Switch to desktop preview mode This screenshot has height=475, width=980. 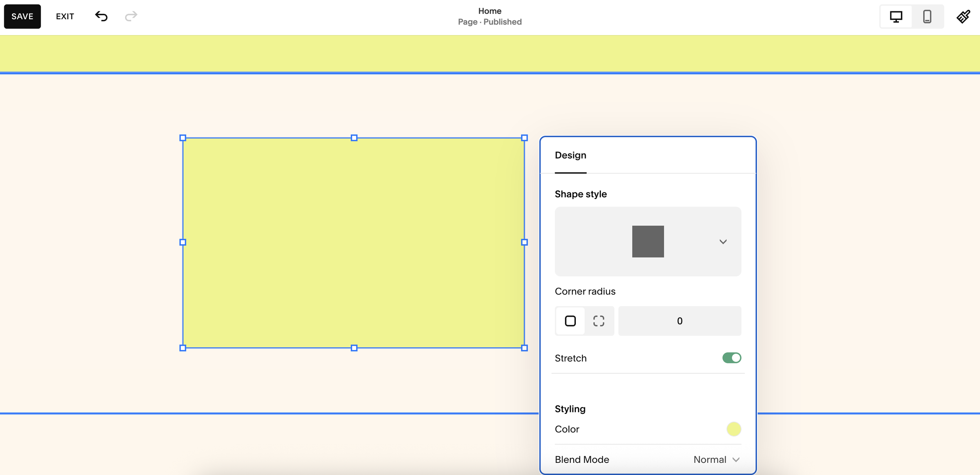click(x=897, y=16)
